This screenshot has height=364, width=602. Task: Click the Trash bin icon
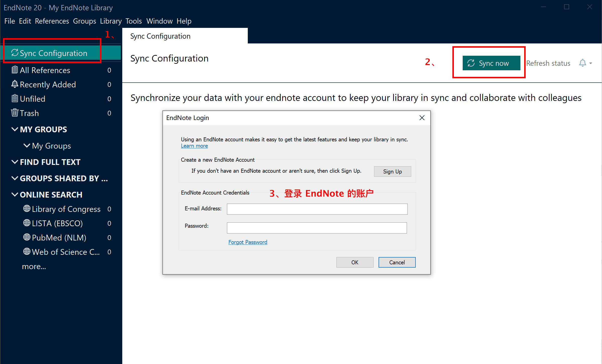15,113
